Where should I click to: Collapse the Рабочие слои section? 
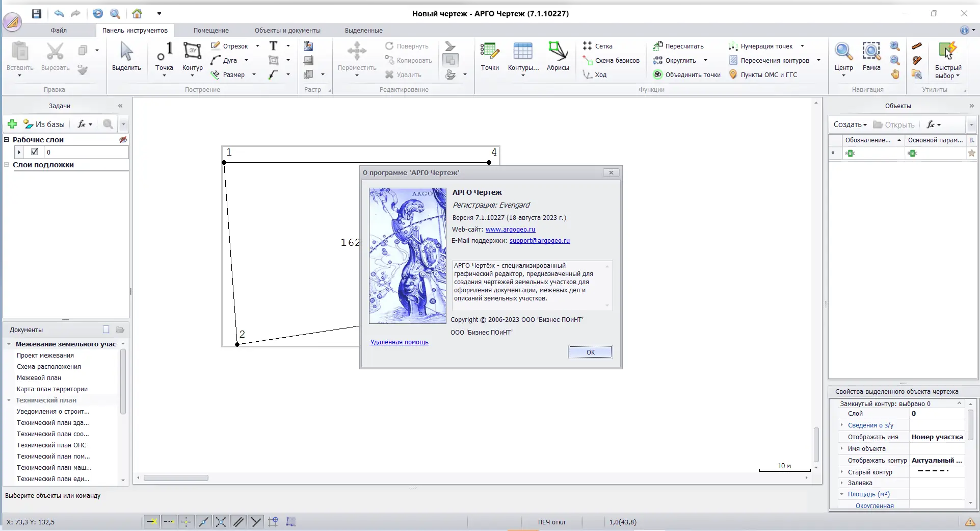7,139
